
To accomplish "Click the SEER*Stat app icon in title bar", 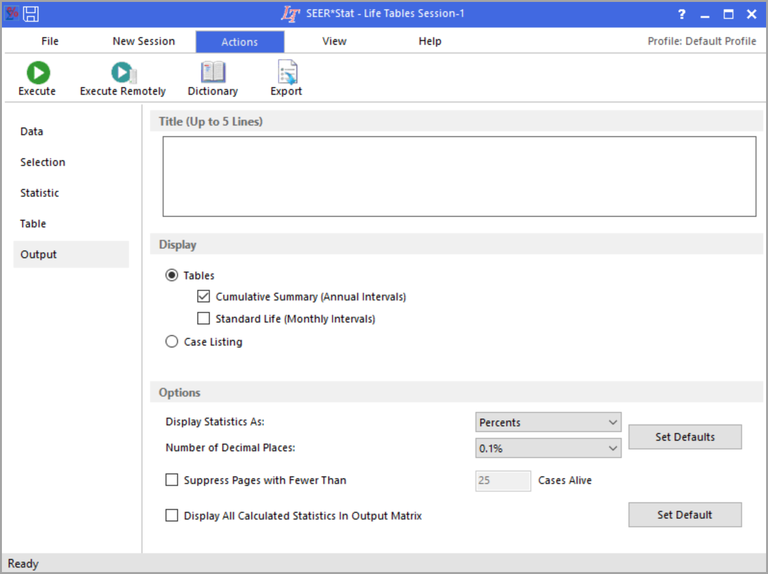I will [11, 14].
